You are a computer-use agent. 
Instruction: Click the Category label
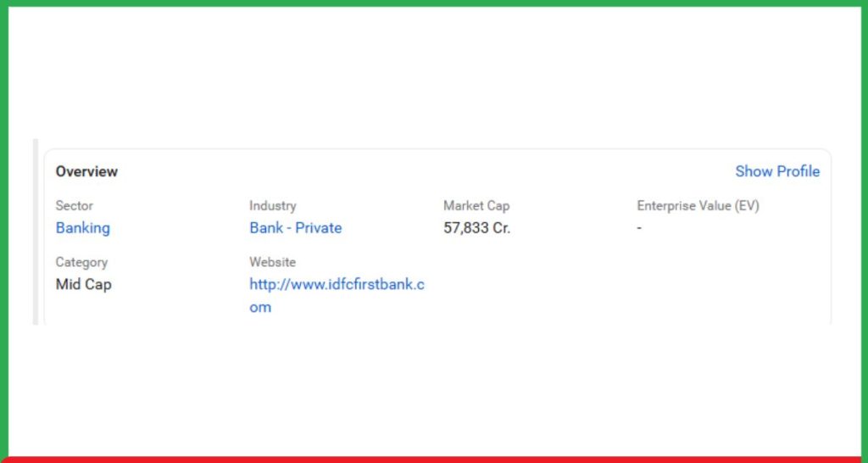click(81, 263)
